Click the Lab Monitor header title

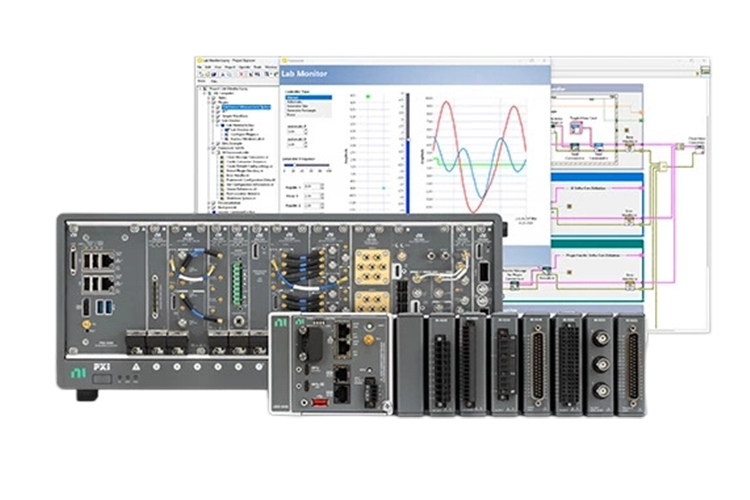click(304, 74)
